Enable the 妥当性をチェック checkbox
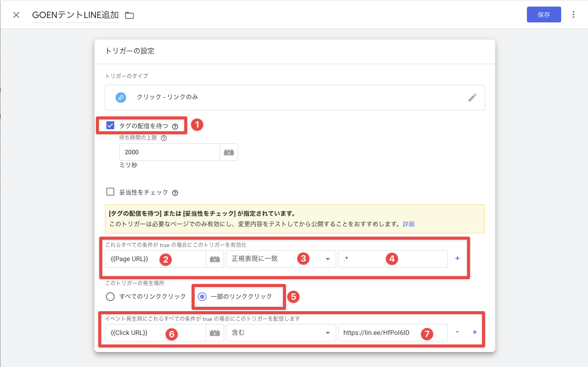 point(110,192)
